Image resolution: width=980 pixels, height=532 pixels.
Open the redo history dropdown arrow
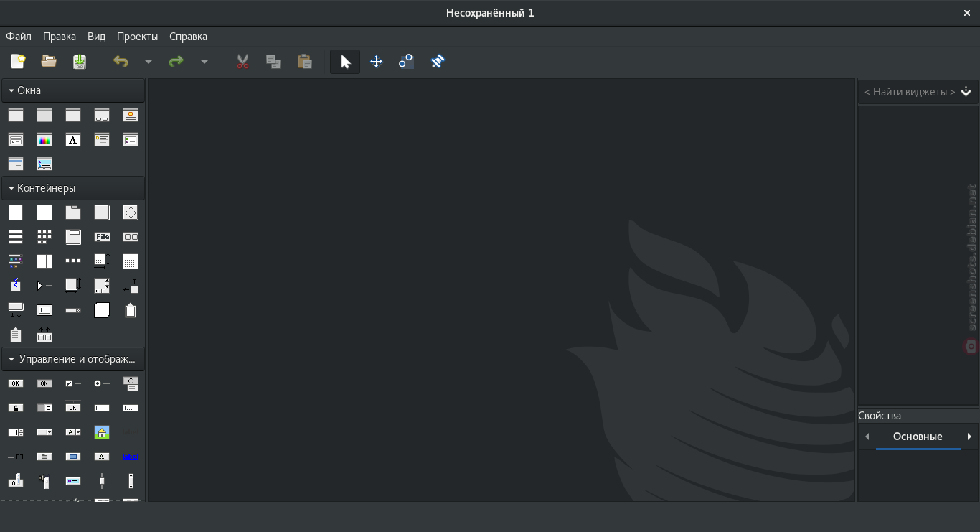204,62
